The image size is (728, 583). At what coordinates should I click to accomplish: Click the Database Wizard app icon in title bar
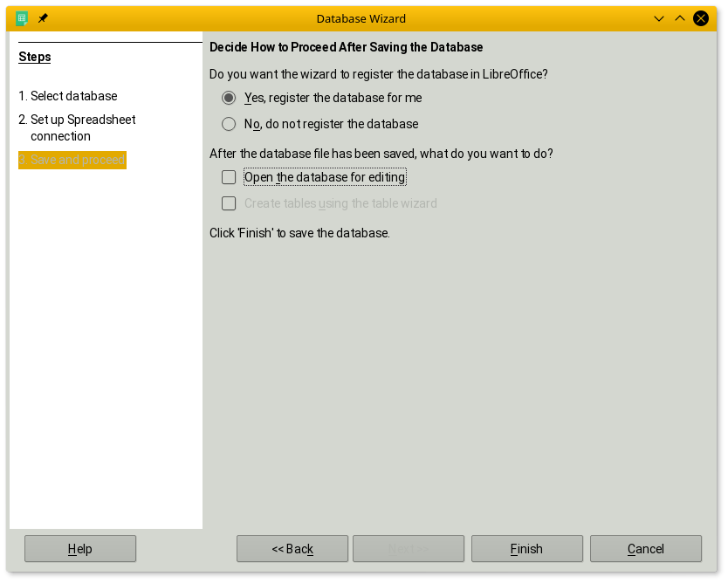(22, 18)
